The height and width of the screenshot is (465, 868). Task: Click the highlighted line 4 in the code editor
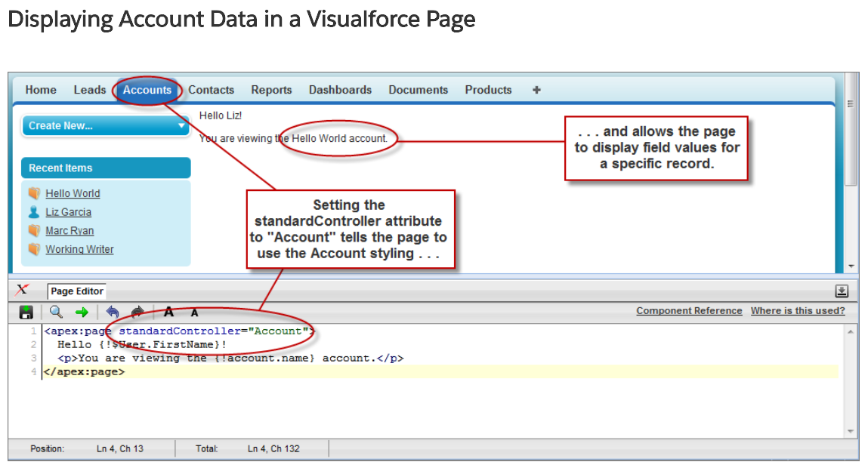tap(83, 371)
